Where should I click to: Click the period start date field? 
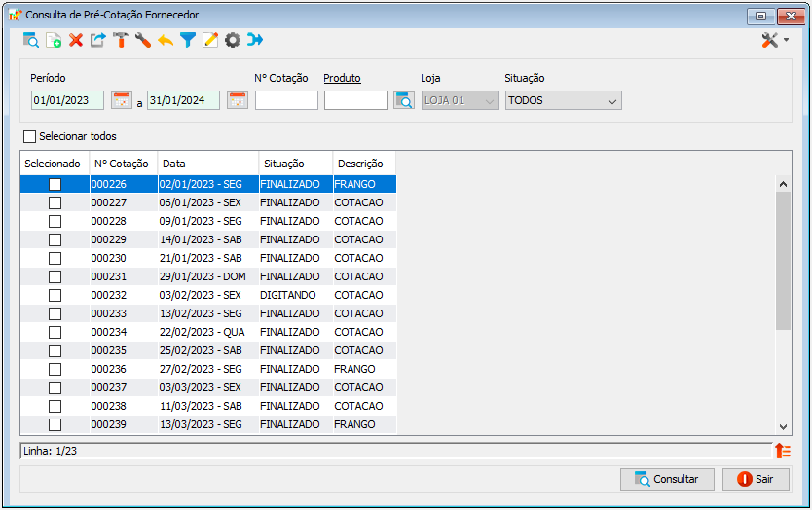tap(67, 100)
